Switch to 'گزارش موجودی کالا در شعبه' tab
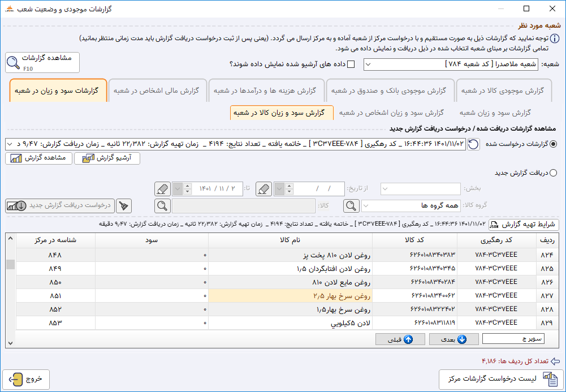The width and height of the screenshot is (566, 392). coord(503,91)
